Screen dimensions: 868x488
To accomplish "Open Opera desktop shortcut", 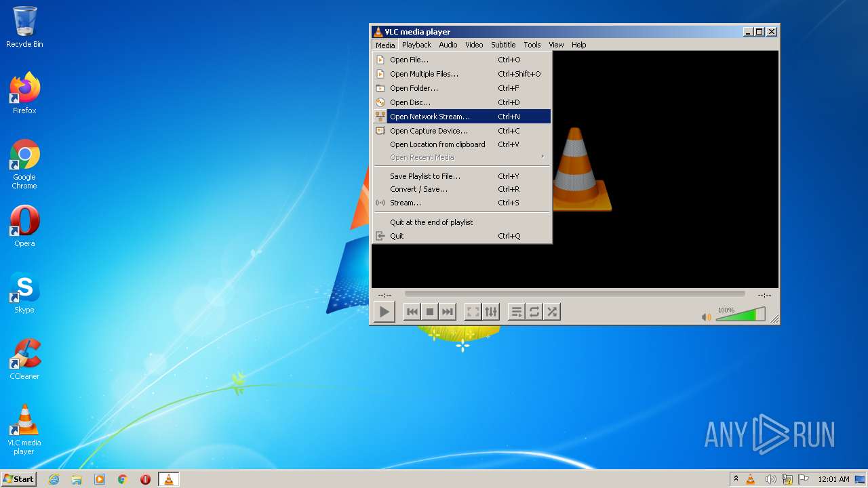I will click(x=24, y=226).
